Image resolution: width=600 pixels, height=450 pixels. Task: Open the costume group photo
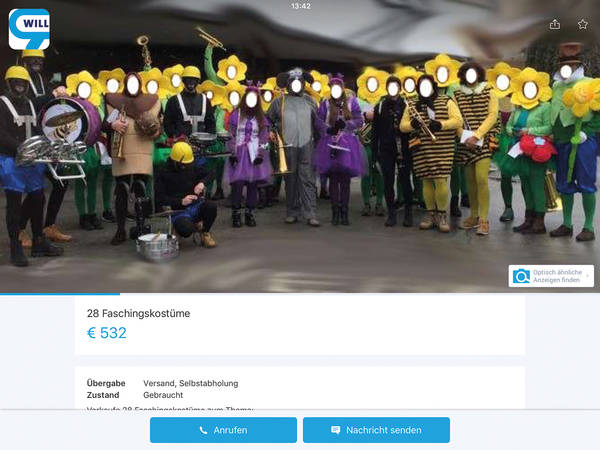coord(300,147)
